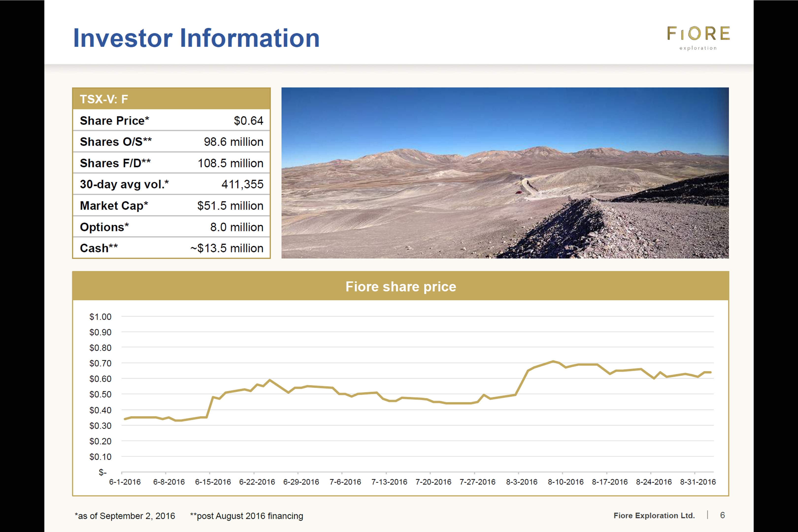The width and height of the screenshot is (798, 532).
Task: Select the Shares F/D** label
Action: coord(115,163)
